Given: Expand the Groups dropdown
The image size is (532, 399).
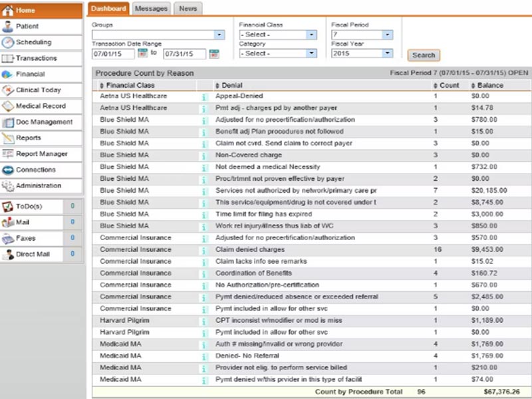Looking at the screenshot, I should pyautogui.click(x=217, y=34).
